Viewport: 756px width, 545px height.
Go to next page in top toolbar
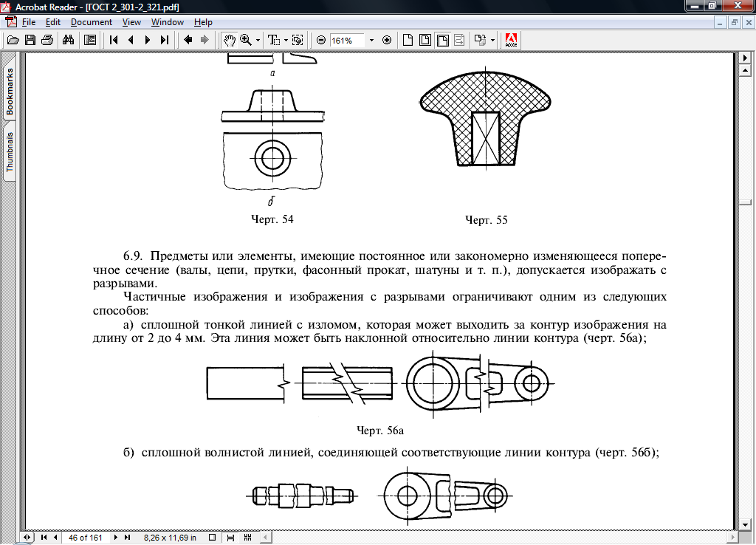click(x=148, y=40)
